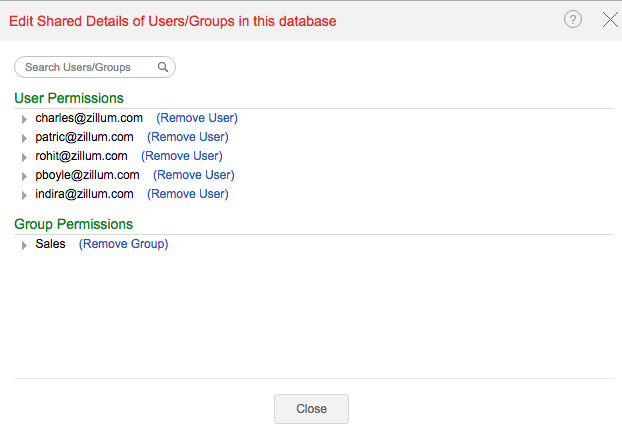Viewport: 622px width, 436px height.
Task: Remove the Sales group
Action: point(124,244)
